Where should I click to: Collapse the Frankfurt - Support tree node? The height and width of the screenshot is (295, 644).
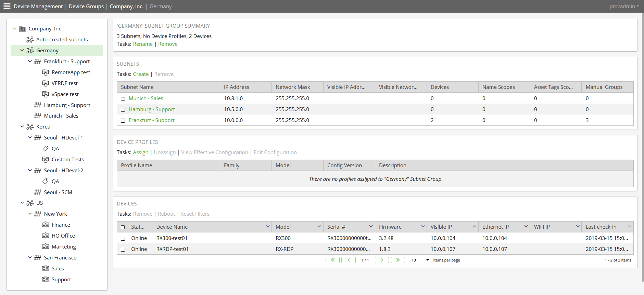(x=30, y=62)
